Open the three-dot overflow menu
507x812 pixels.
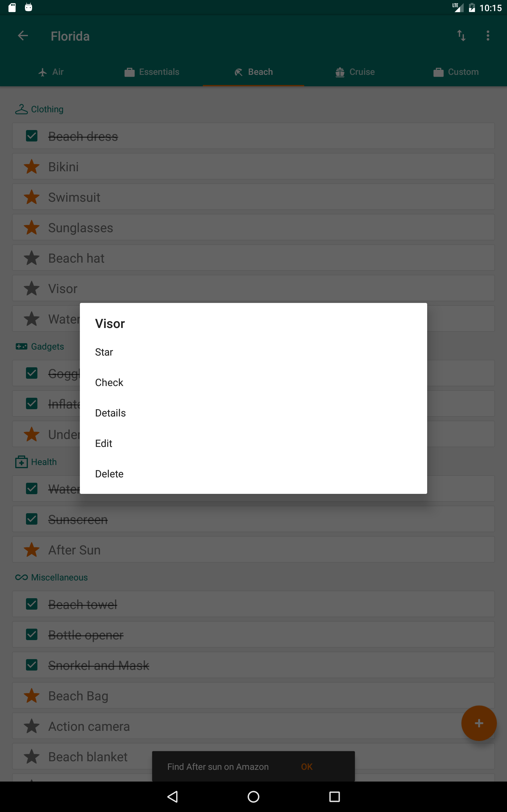click(x=488, y=36)
